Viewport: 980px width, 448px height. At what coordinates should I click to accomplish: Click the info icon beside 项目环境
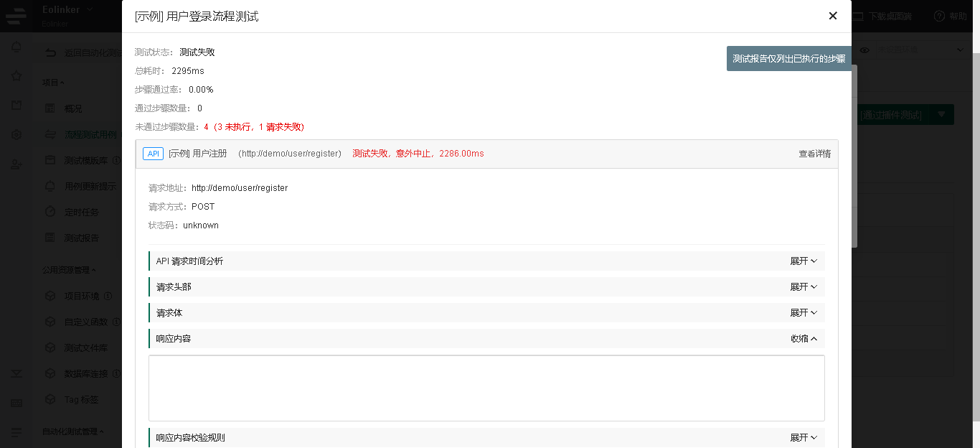pyautogui.click(x=108, y=295)
